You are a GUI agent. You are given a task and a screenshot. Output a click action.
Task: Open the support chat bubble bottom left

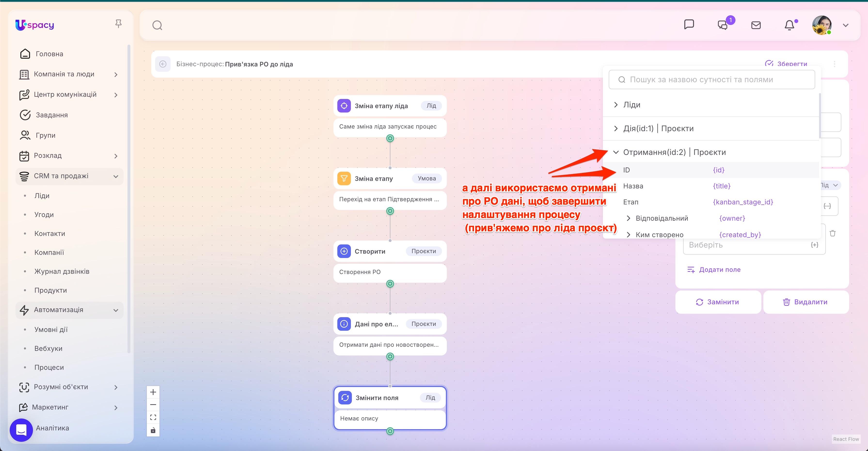coord(21,430)
